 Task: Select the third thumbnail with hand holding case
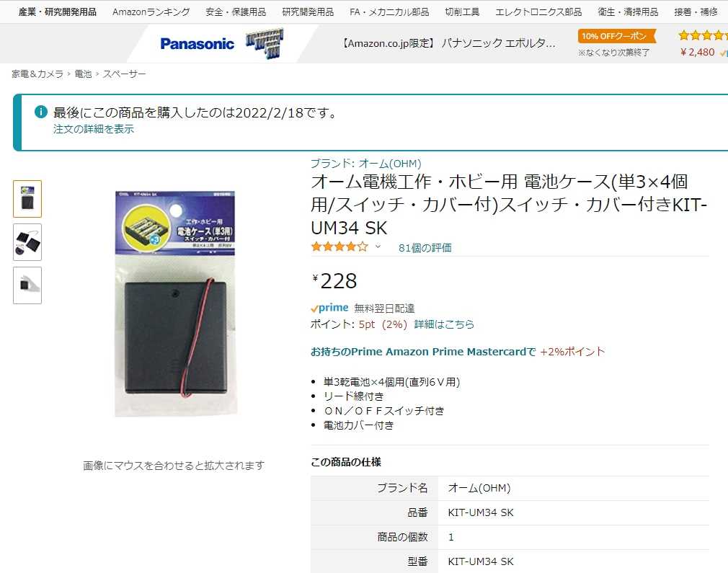click(27, 285)
